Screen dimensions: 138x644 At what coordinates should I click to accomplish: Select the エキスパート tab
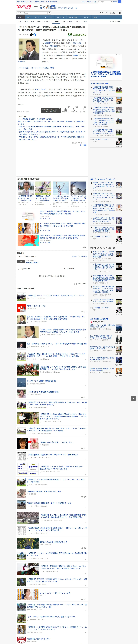point(48,17)
